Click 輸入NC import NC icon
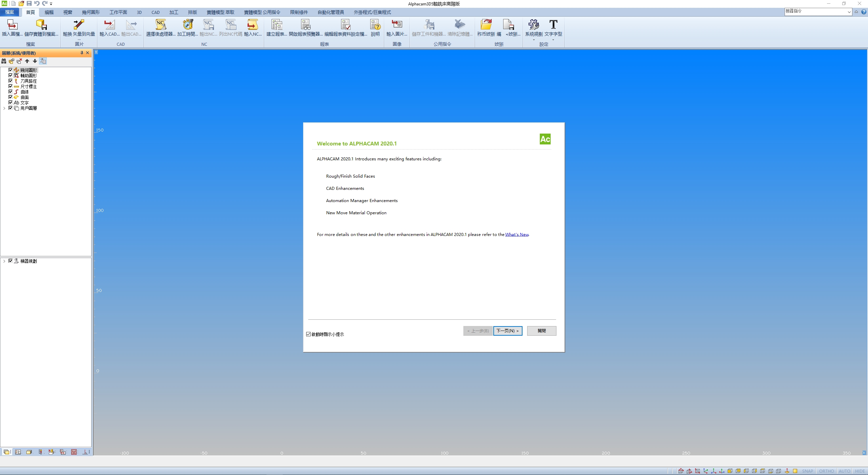 click(x=253, y=25)
